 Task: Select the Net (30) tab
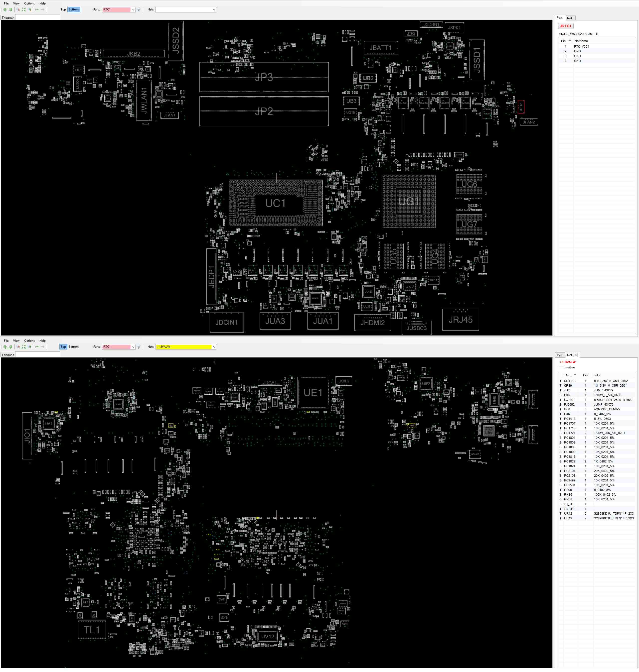coord(572,355)
